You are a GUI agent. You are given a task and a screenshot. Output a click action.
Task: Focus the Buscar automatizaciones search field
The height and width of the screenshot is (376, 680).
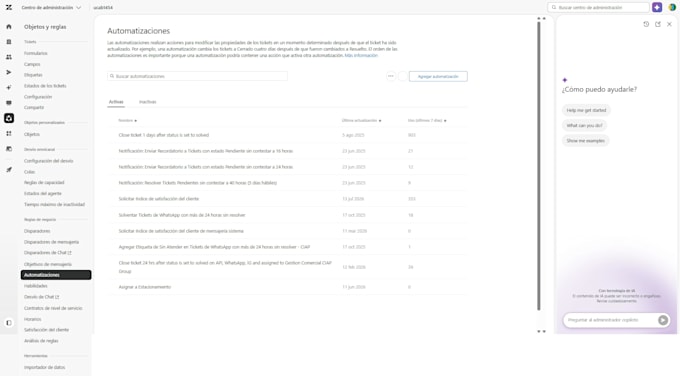(x=197, y=76)
